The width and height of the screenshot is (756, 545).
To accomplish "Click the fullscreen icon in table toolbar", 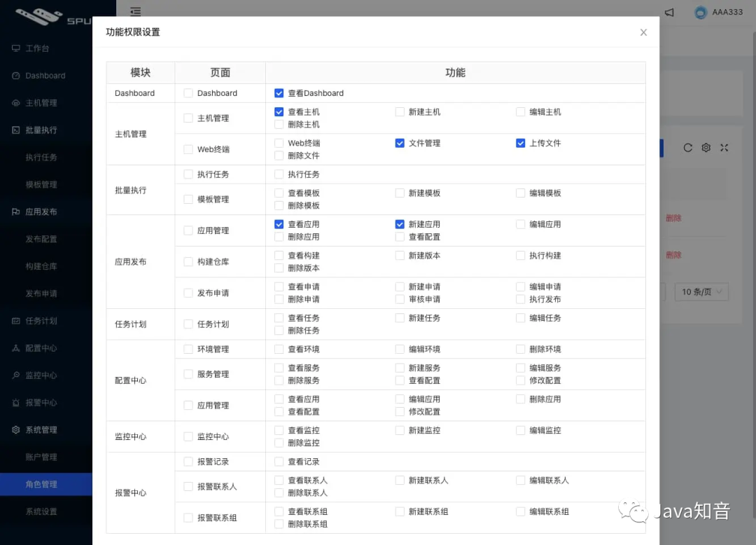I will [x=724, y=148].
